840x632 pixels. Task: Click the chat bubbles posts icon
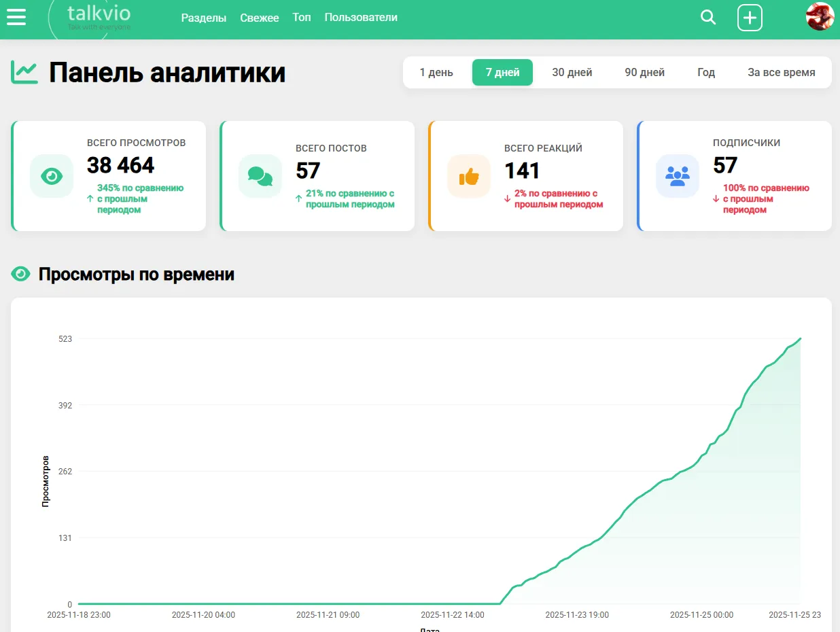[260, 176]
